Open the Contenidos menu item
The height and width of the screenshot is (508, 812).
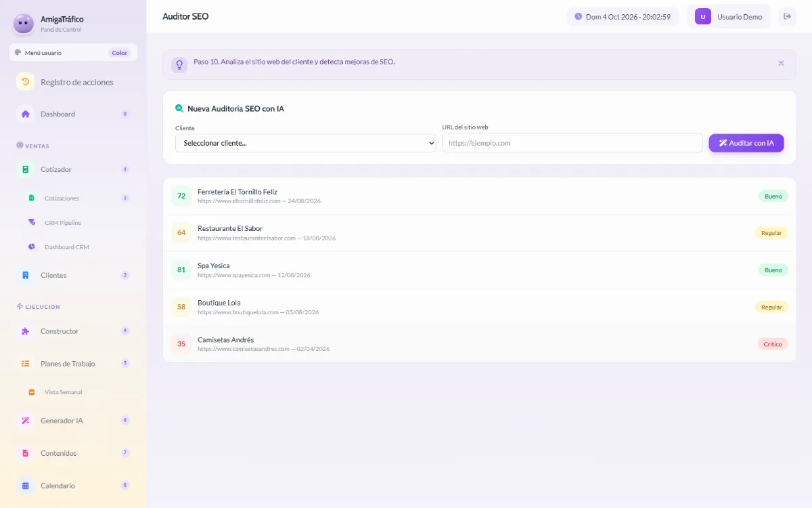pos(73,453)
